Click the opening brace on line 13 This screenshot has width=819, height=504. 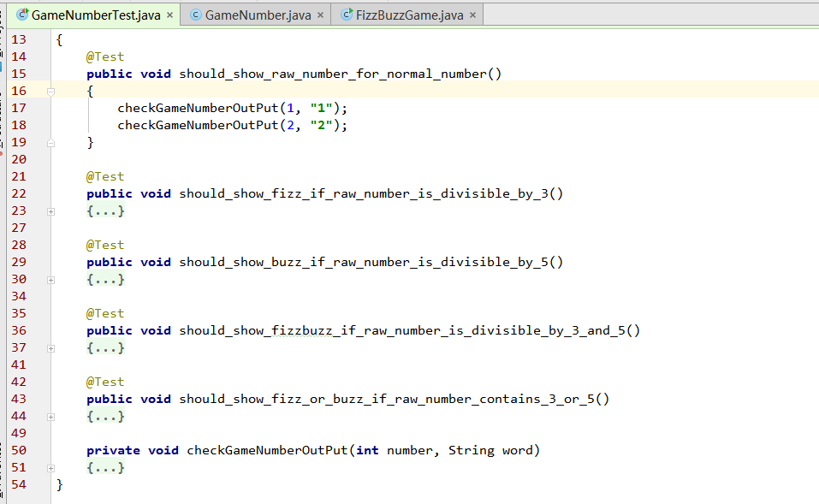pyautogui.click(x=60, y=39)
